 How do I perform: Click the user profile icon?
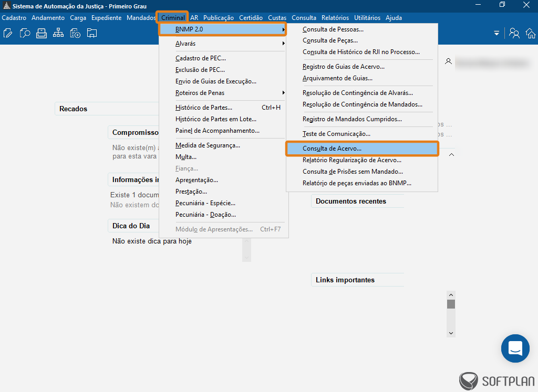(x=448, y=61)
